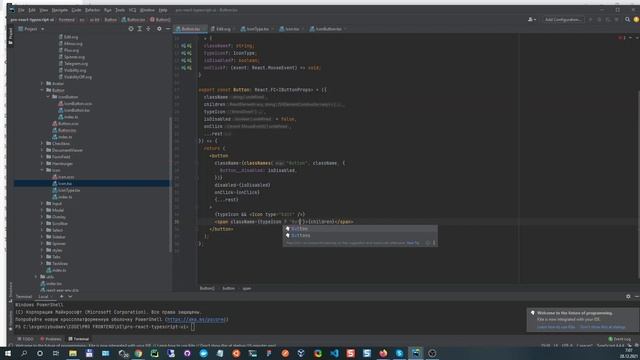
Task: Open the Event Log button
Action: coord(620,339)
